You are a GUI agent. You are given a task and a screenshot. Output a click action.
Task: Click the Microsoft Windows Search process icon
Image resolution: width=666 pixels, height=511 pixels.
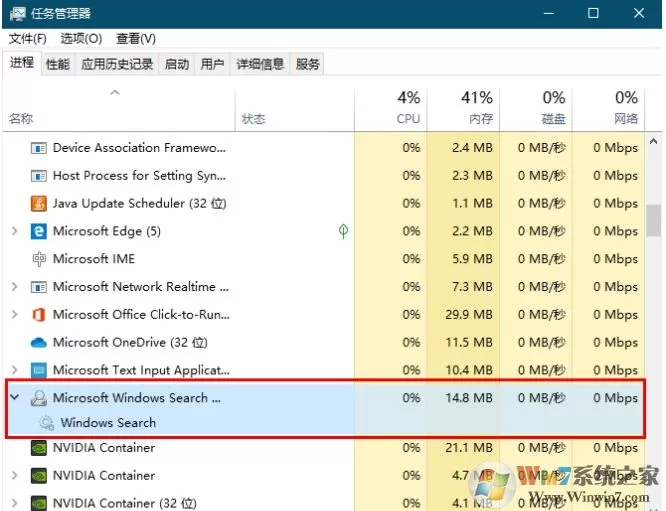pos(39,398)
